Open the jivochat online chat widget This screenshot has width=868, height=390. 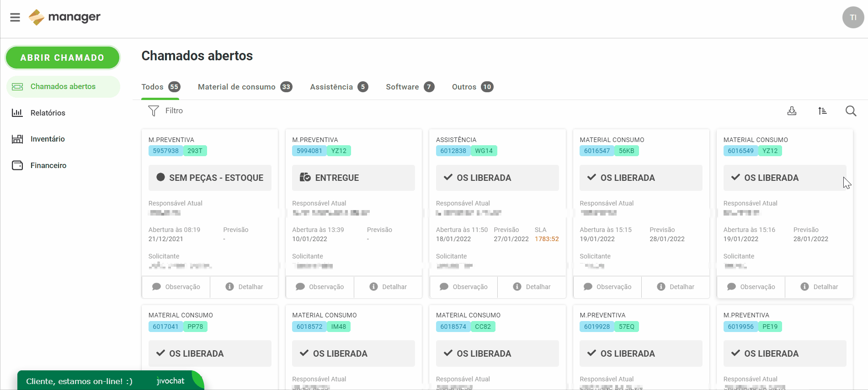pos(111,381)
